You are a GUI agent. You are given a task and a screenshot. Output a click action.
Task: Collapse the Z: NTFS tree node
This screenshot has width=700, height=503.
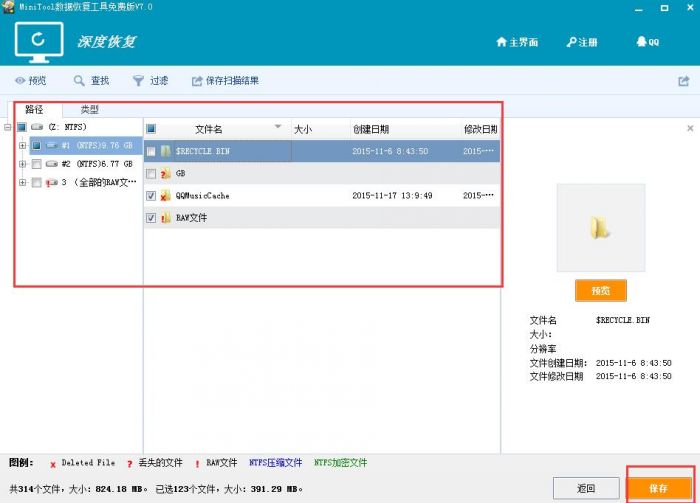[x=8, y=127]
